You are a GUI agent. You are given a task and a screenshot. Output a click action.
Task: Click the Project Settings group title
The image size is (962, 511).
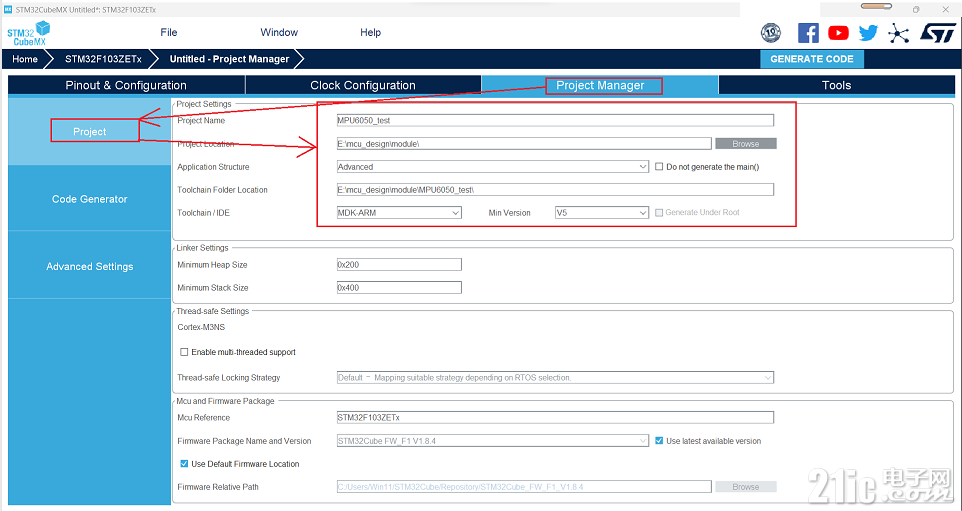204,104
